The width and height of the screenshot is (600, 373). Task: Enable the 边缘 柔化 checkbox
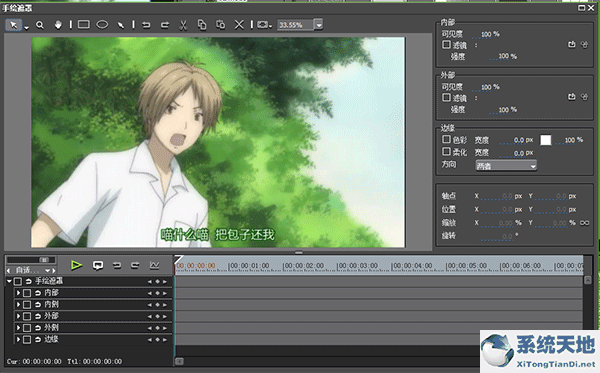(446, 151)
